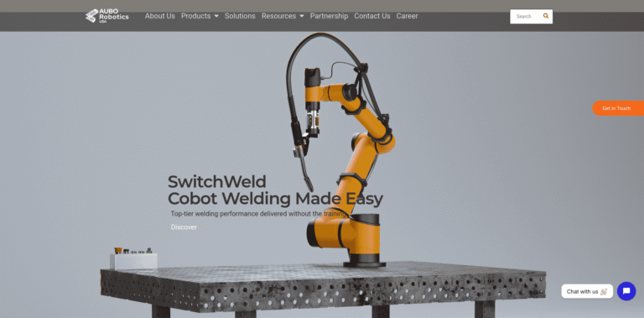The image size is (644, 318).
Task: Expand the Products dropdown caret
Action: (216, 17)
